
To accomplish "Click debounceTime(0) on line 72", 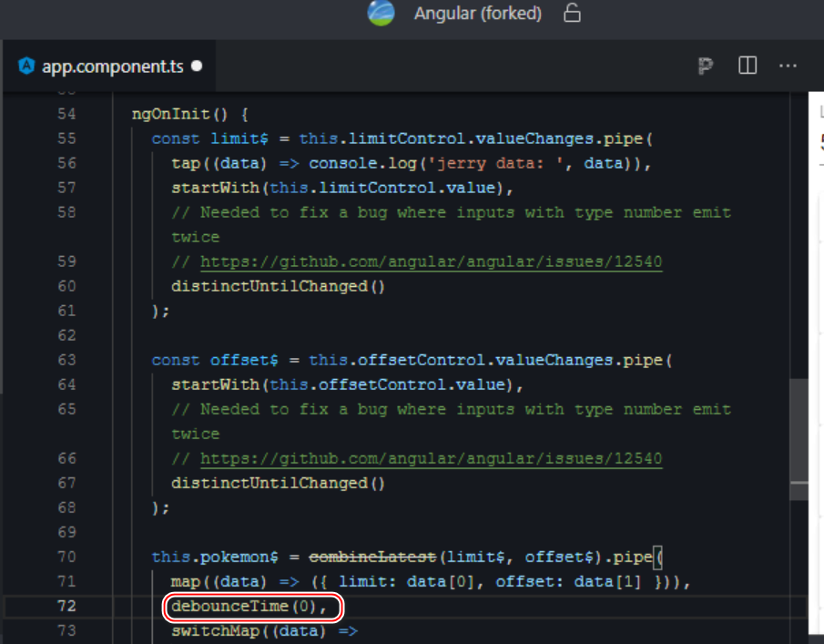I will 244,606.
